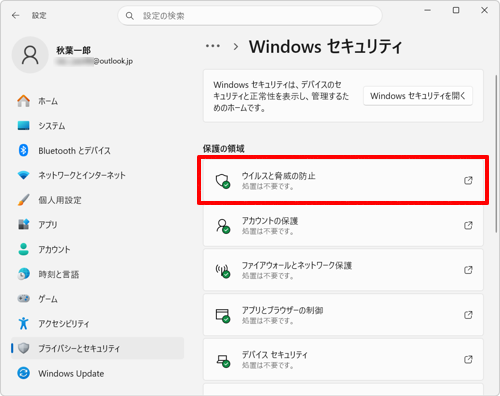Click external-link icon for アプリとブラウザーの制御

(468, 315)
